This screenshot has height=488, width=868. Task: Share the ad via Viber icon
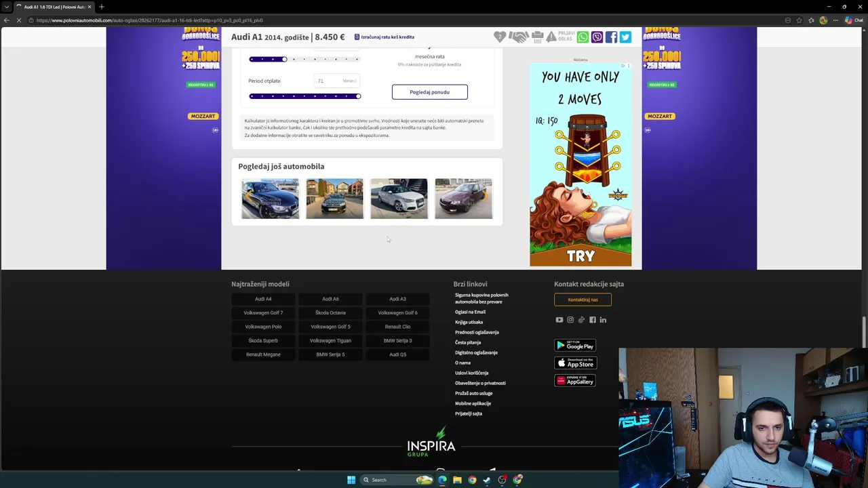(597, 37)
